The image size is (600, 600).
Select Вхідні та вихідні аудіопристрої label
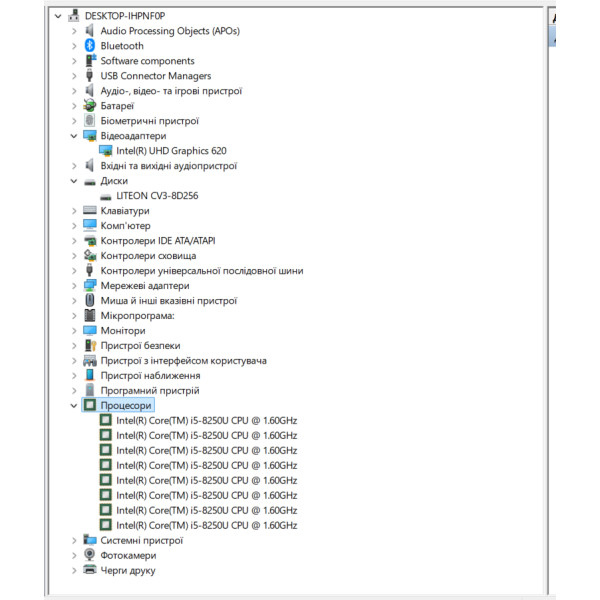pyautogui.click(x=169, y=166)
